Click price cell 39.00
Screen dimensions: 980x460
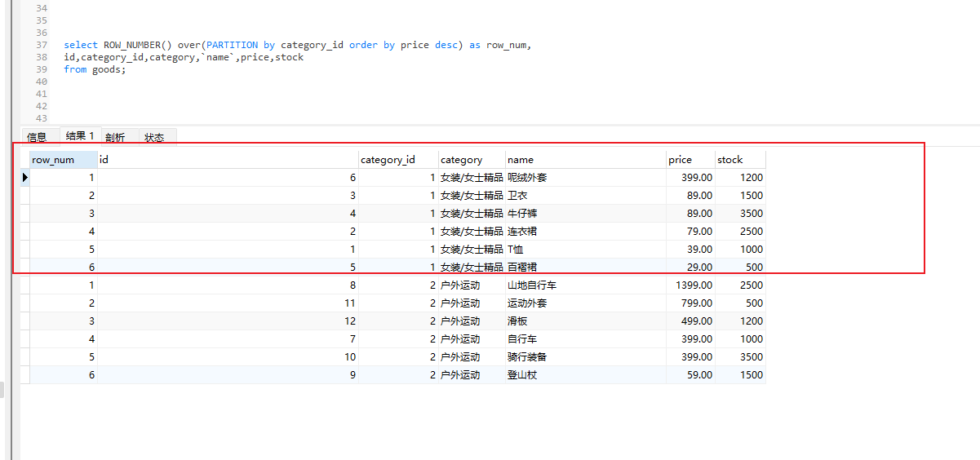coord(690,250)
